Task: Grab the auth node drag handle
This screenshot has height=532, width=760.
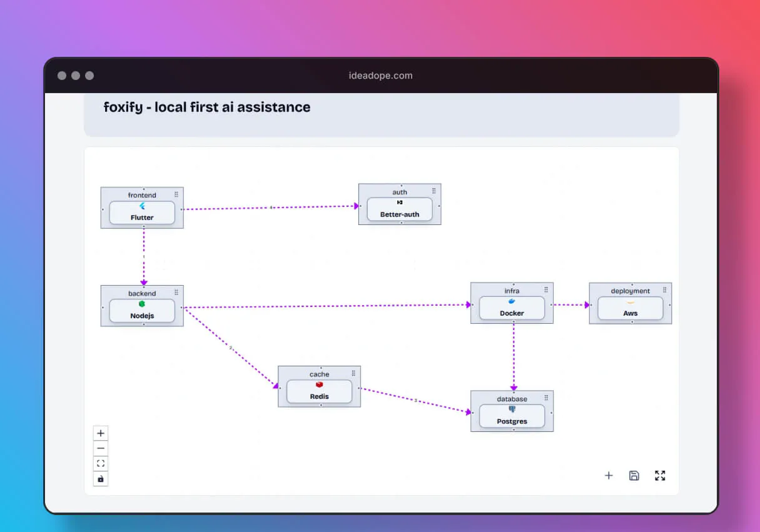Action: 434,191
